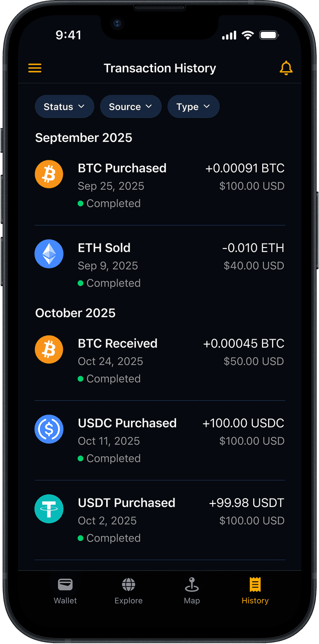Open the Status filter dropdown

(x=64, y=107)
